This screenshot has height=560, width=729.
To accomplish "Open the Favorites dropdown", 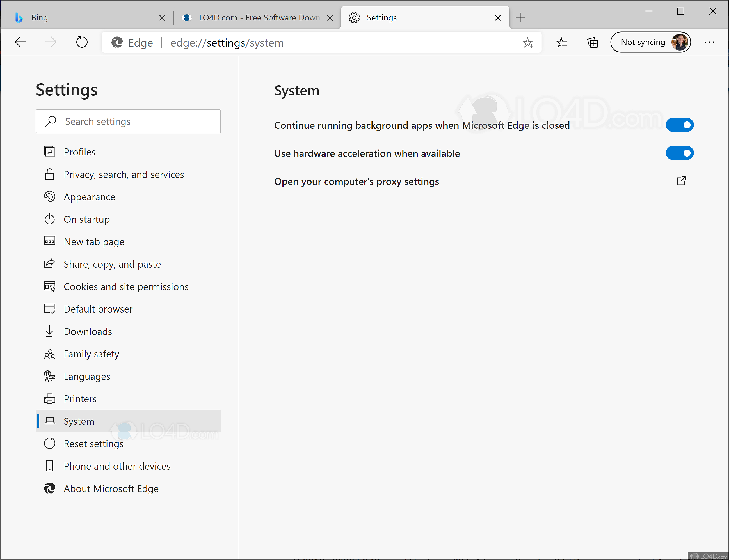I will point(562,42).
